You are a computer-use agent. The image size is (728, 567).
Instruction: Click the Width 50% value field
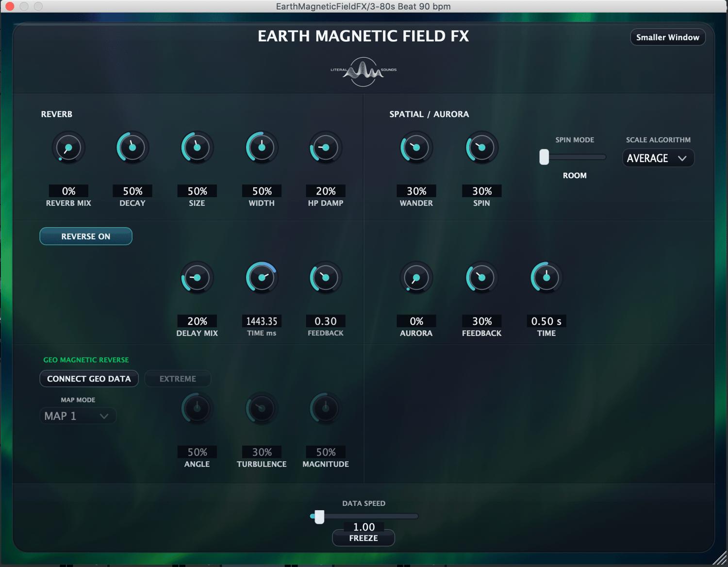click(262, 191)
